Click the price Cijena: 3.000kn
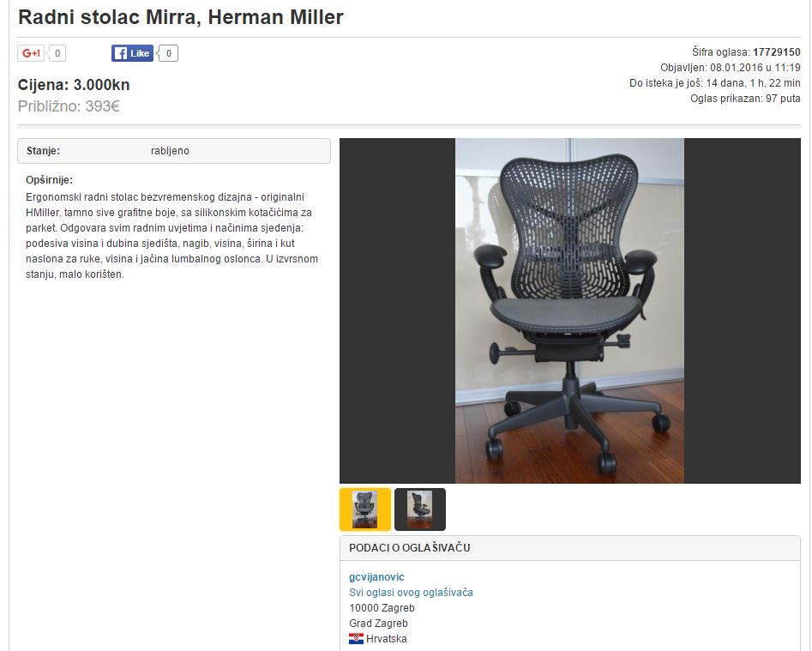This screenshot has width=812, height=651. 74,85
